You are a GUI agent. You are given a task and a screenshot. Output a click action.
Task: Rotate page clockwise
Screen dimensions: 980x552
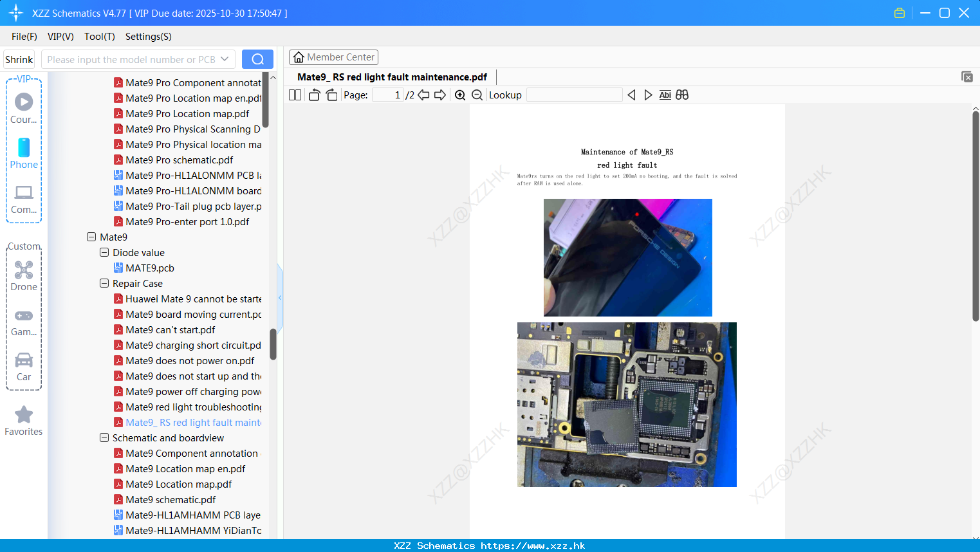(331, 95)
